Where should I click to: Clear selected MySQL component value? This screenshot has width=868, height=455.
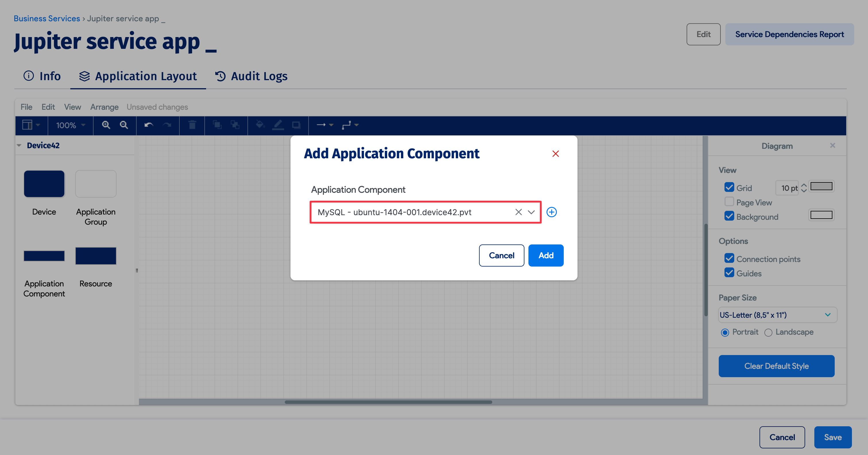point(518,212)
